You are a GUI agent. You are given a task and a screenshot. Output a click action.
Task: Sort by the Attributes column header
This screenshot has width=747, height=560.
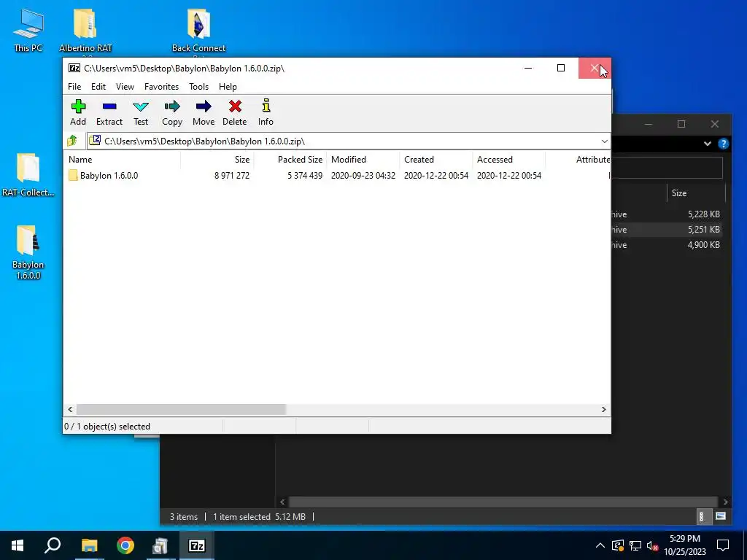578,160
